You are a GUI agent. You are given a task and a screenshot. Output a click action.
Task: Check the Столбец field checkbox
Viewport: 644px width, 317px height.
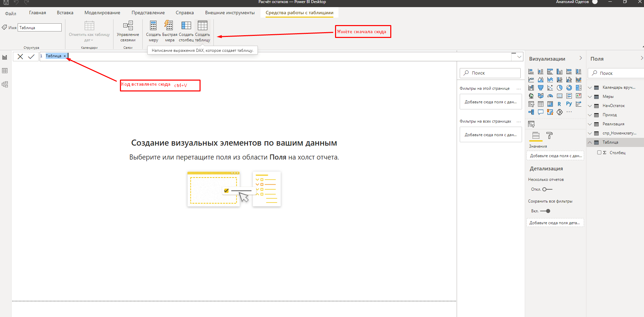click(x=599, y=152)
